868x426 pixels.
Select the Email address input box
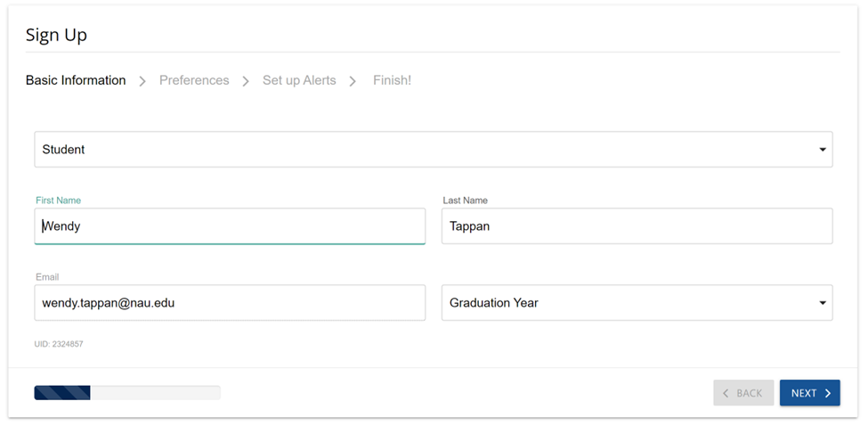click(230, 303)
